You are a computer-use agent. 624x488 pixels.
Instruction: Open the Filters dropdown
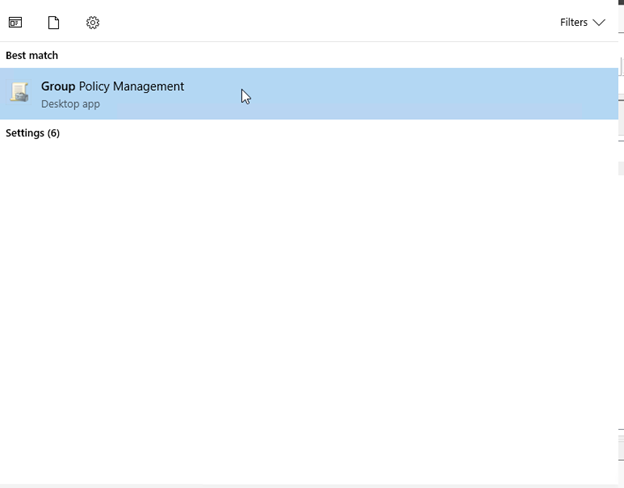pyautogui.click(x=583, y=22)
